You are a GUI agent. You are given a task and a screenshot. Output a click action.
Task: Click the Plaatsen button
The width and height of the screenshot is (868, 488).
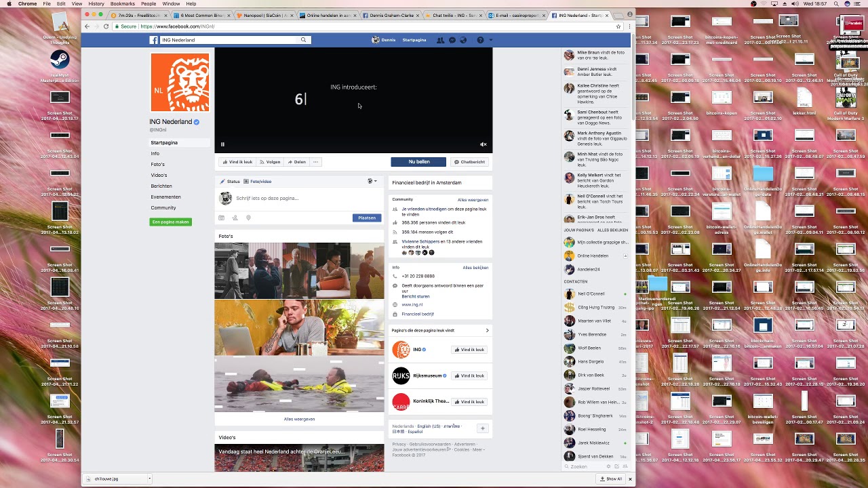pyautogui.click(x=367, y=218)
